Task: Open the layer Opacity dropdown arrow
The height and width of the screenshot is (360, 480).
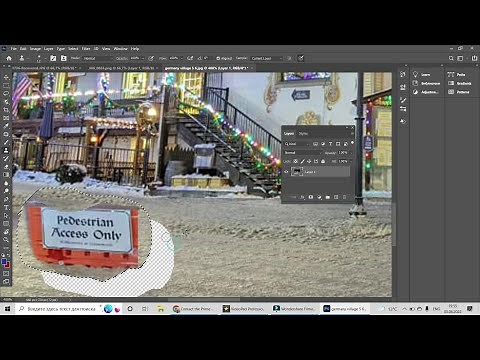Action: coord(350,153)
